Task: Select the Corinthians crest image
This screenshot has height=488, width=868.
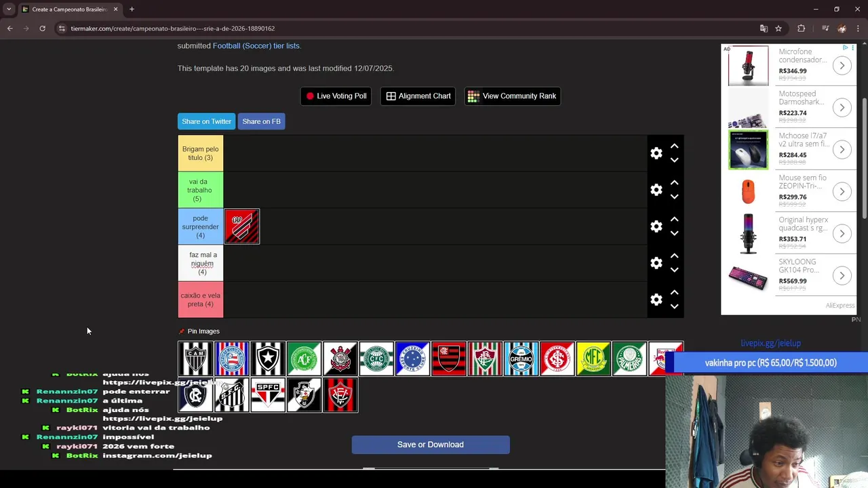Action: 340,359
